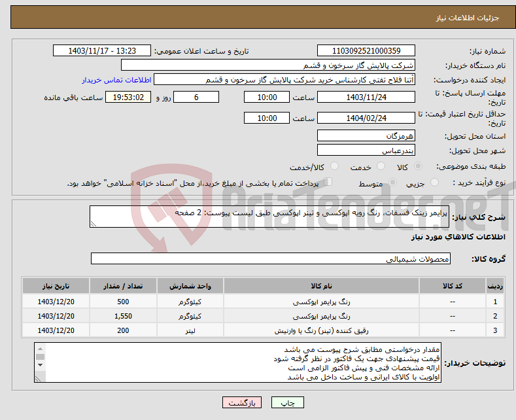Click the page header جزئیات اطلاعات نیاز
516x420 pixels.
(468, 18)
